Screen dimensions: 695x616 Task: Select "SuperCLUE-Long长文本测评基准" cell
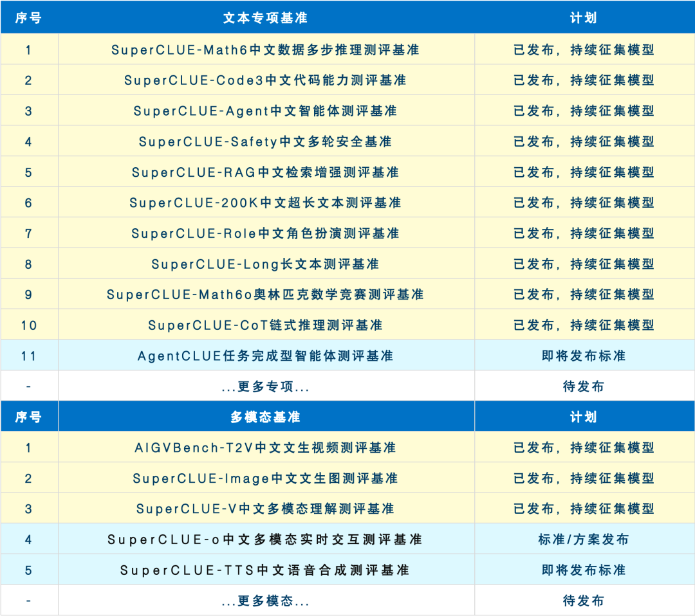tap(266, 264)
